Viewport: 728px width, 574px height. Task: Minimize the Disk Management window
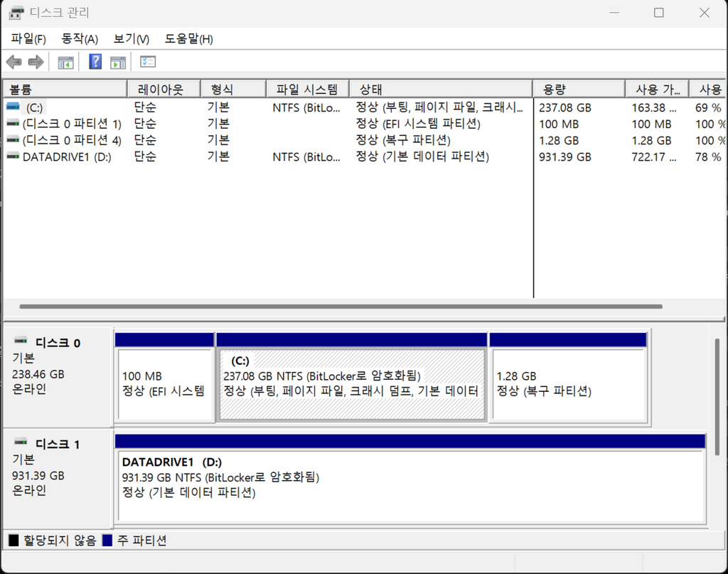tap(615, 13)
